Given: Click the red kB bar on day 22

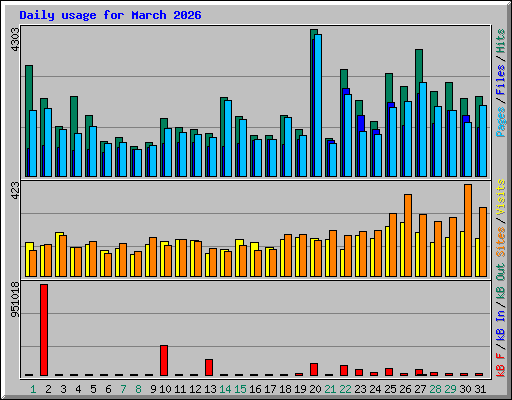Looking at the screenshot, I should coord(344,370).
